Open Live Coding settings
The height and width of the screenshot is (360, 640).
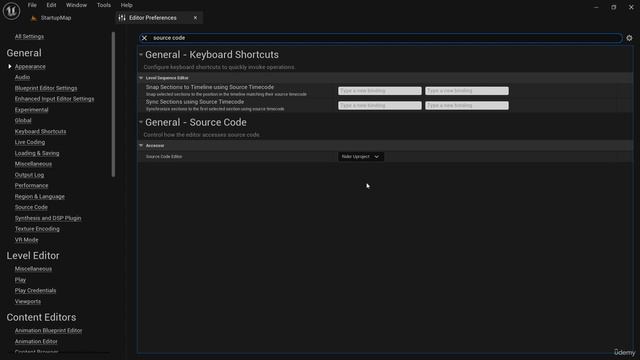click(30, 142)
